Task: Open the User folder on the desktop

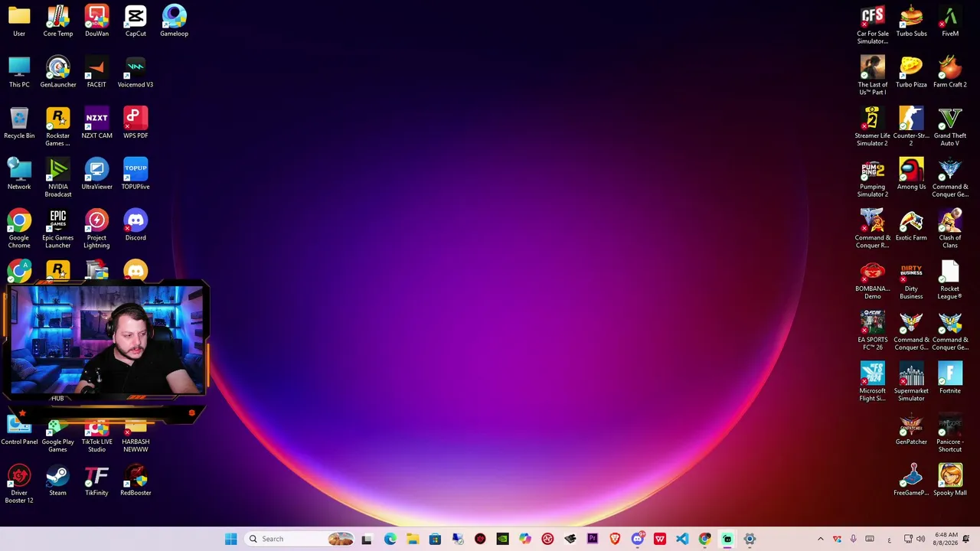Action: point(19,21)
